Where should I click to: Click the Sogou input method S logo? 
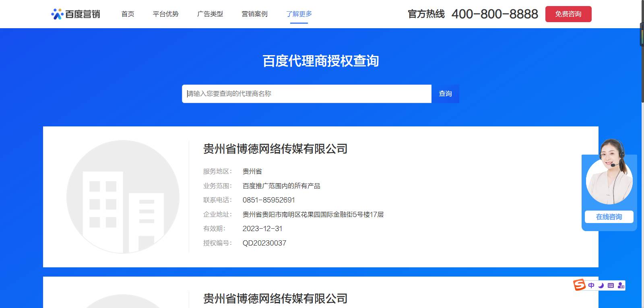coord(579,285)
